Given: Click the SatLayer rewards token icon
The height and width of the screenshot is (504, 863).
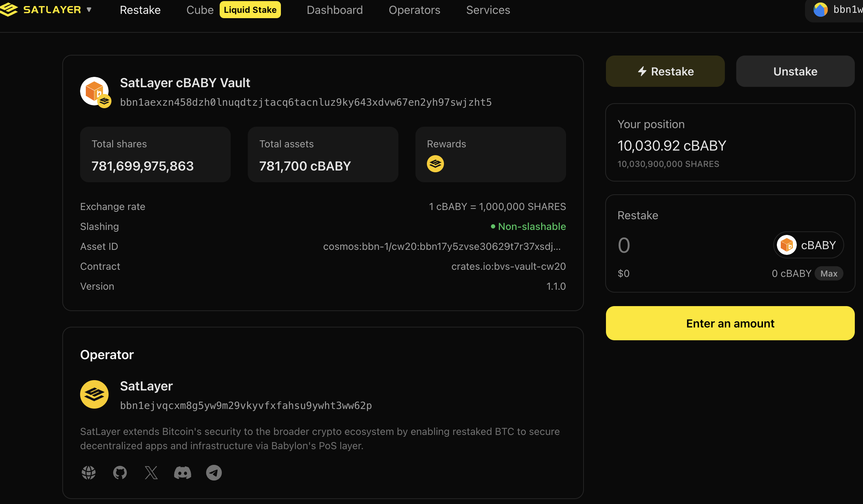Looking at the screenshot, I should (x=435, y=164).
